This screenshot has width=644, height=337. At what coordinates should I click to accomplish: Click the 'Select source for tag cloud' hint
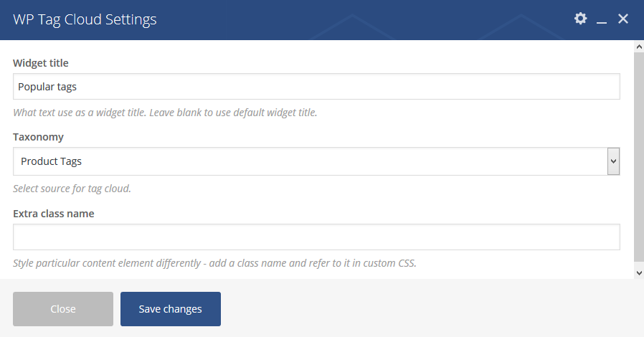(72, 189)
